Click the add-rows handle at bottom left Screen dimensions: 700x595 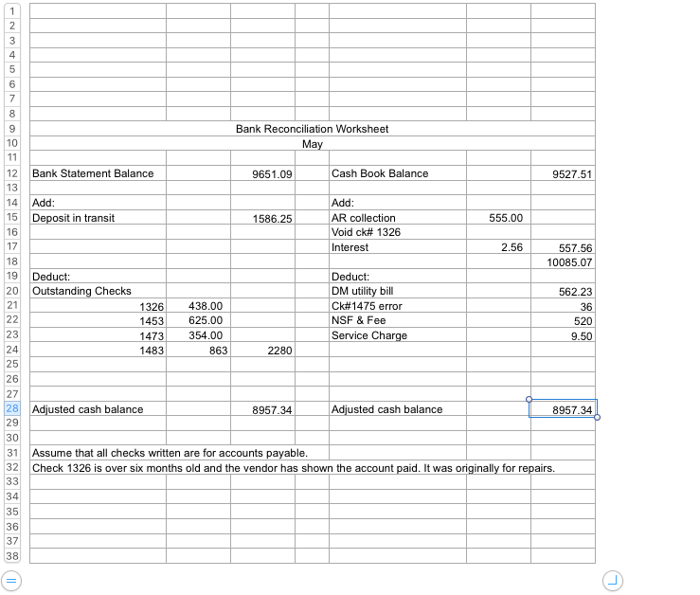pos(11,581)
